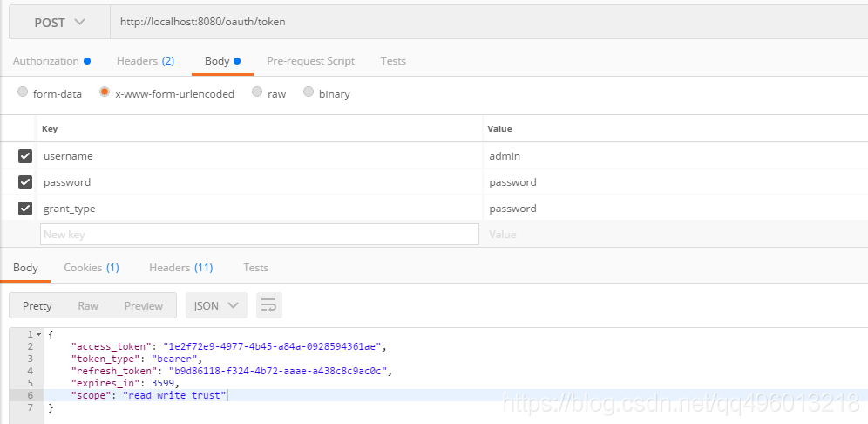This screenshot has height=424, width=868.
Task: Open the request Body tab
Action: coord(222,61)
